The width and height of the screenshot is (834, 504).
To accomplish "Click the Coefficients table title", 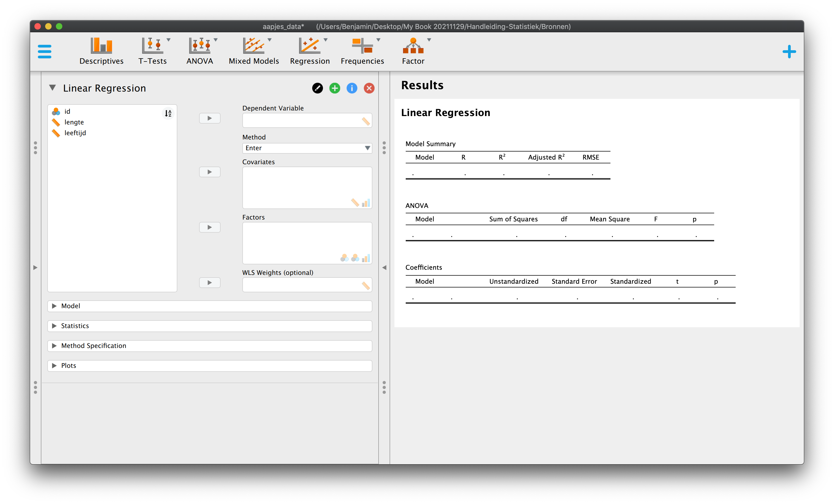I will click(423, 267).
